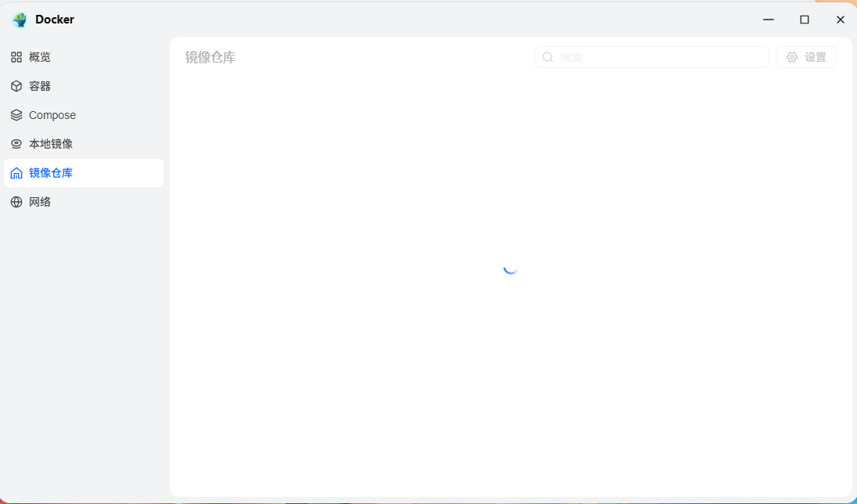Click the 本地镜像 disc icon

tap(16, 144)
